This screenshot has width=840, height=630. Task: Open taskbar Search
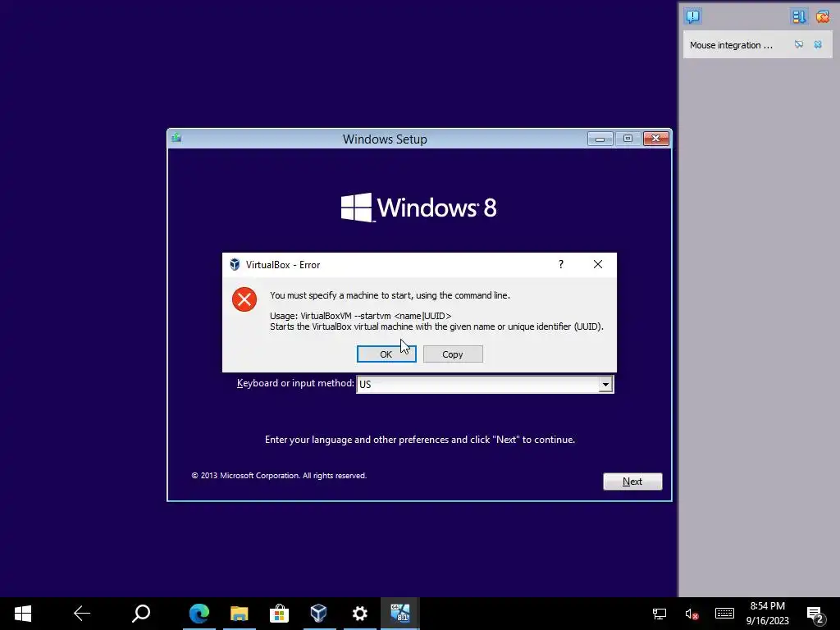141,614
